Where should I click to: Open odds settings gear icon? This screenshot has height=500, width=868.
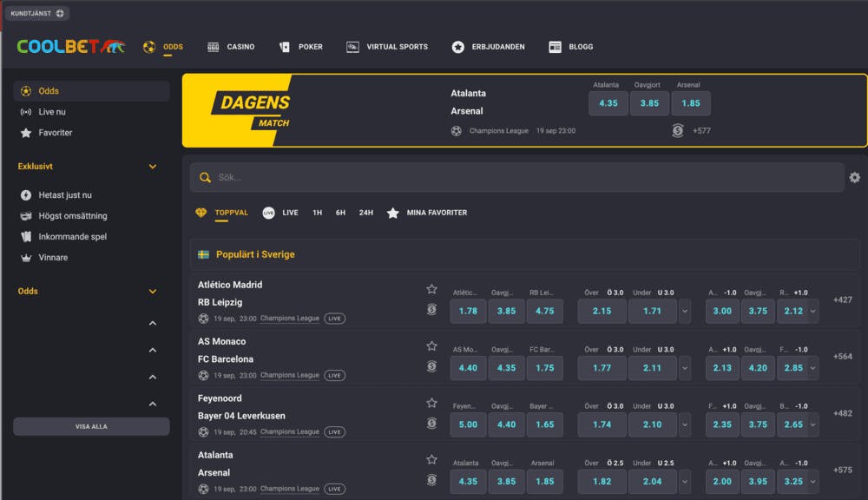[x=855, y=177]
